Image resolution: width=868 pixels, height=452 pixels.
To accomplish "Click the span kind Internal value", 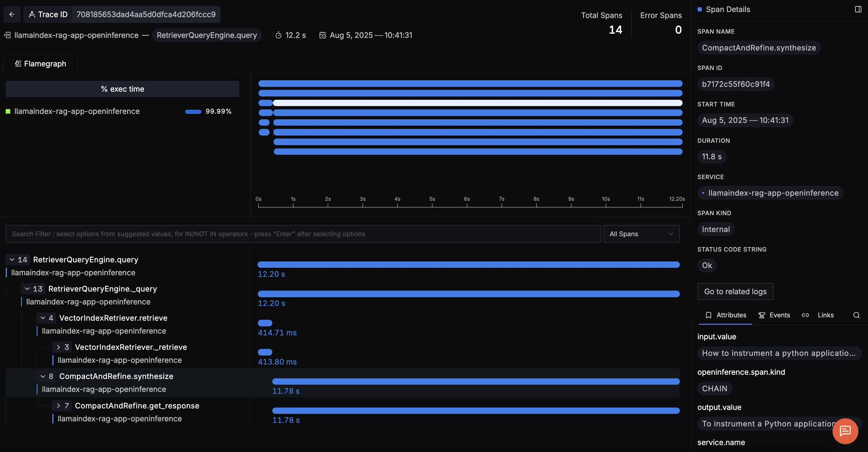I will tap(716, 229).
